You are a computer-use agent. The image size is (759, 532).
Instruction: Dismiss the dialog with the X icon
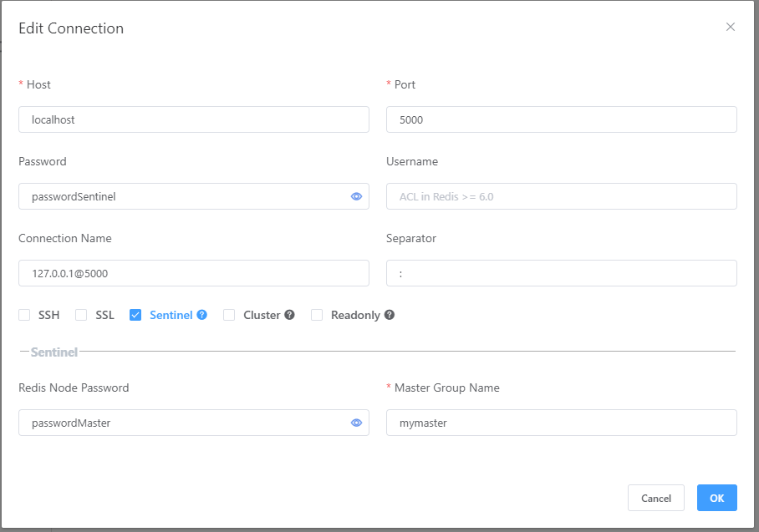[x=731, y=26]
